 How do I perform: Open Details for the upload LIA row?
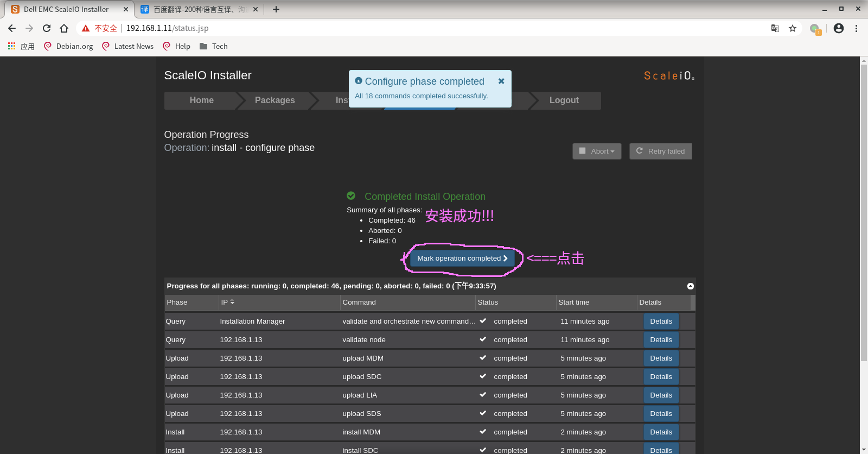click(x=661, y=395)
